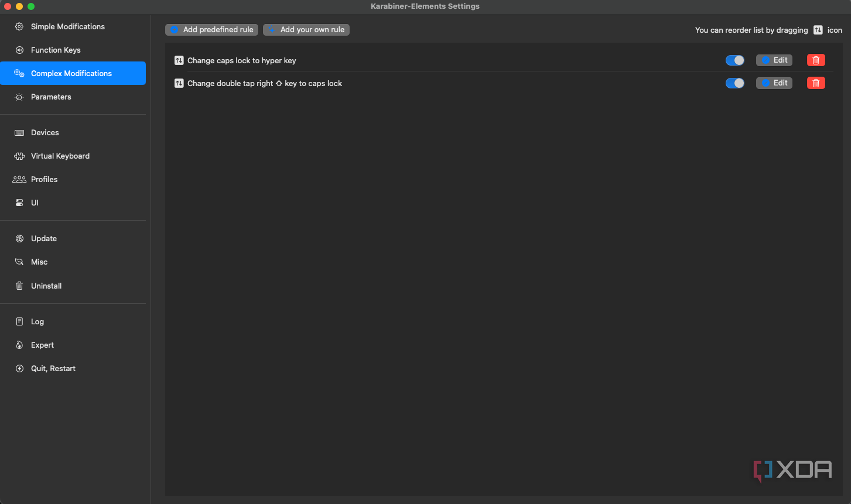851x504 pixels.
Task: Click the Virtual Keyboard puzzle icon
Action: (19, 156)
